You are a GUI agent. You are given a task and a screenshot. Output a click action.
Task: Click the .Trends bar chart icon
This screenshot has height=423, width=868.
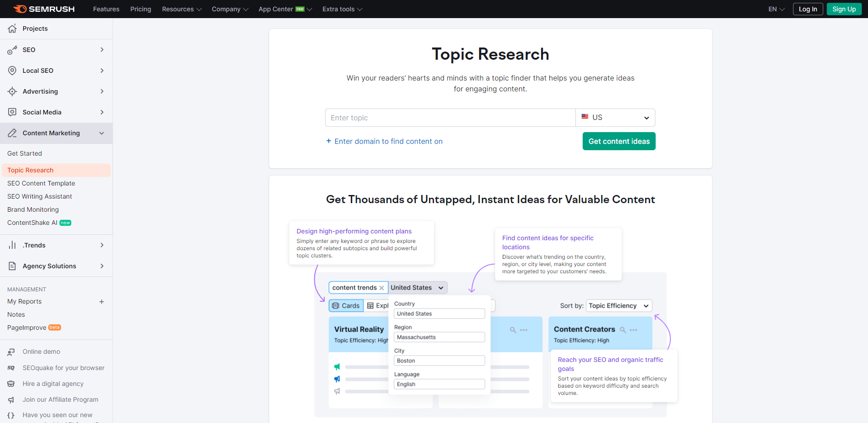[12, 245]
